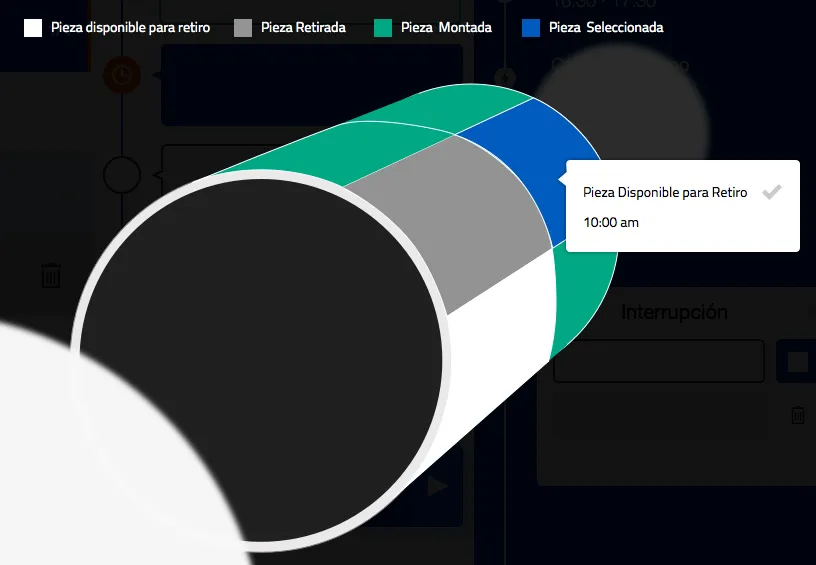
Task: Click the checkmark icon in the tooltip
Action: [771, 192]
